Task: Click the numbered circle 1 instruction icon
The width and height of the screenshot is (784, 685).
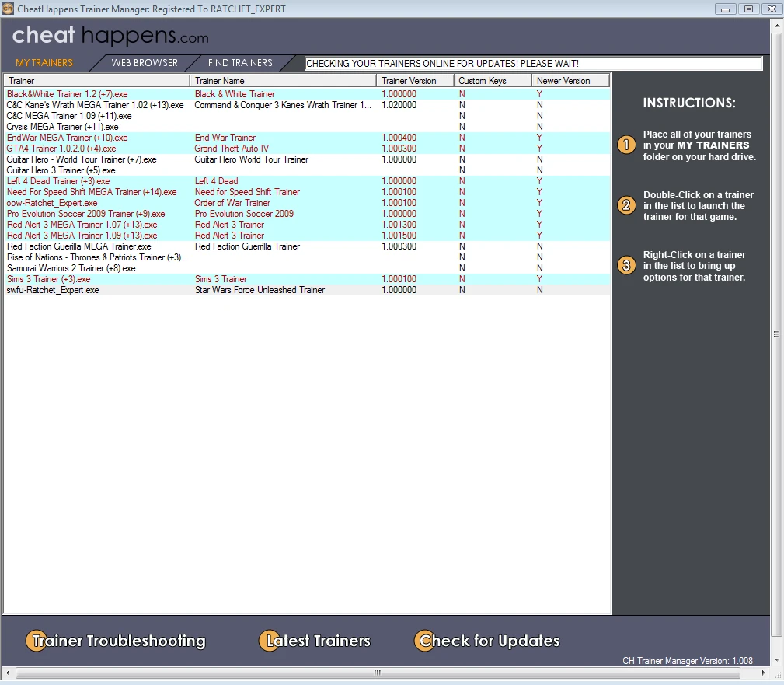Action: point(626,145)
